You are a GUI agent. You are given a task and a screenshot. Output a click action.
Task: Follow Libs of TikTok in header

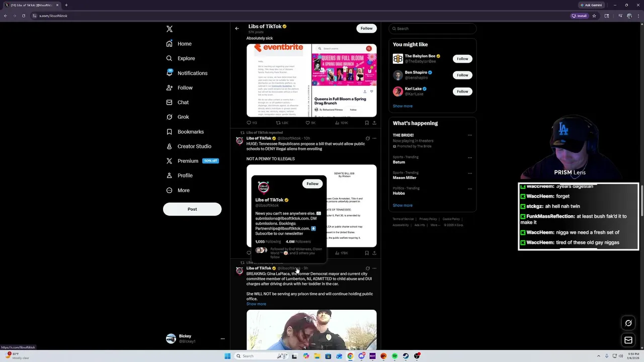[366, 29]
